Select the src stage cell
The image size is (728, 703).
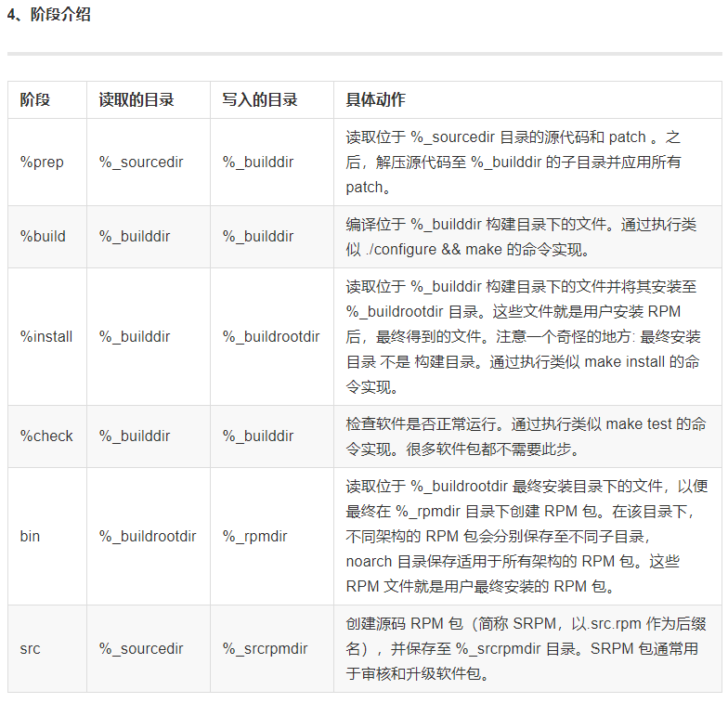(30, 648)
